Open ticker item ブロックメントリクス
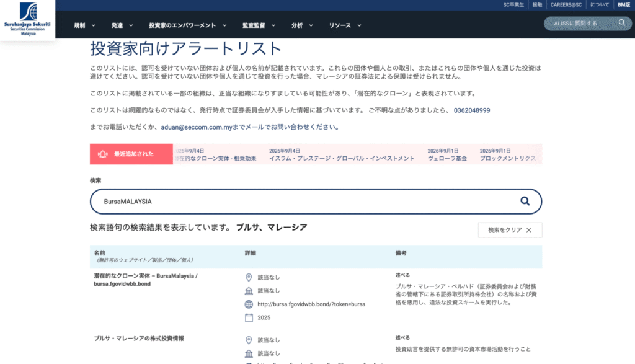Image resolution: width=635 pixels, height=364 pixels. [508, 158]
